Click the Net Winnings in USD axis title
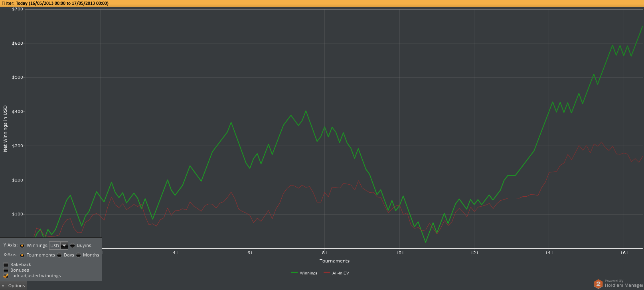This screenshot has width=644, height=290. pos(5,128)
